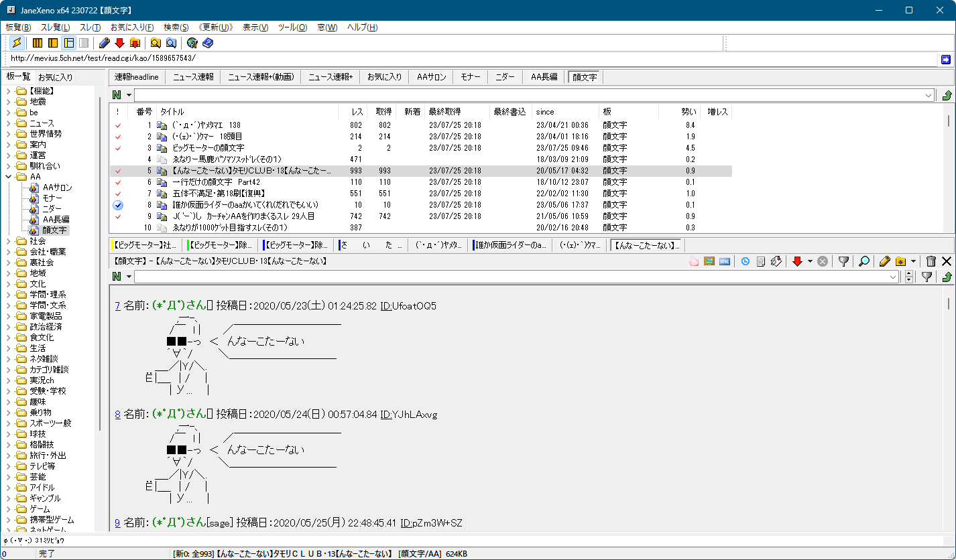Click the orange pencil write-reply icon
The image size is (956, 560).
885,261
